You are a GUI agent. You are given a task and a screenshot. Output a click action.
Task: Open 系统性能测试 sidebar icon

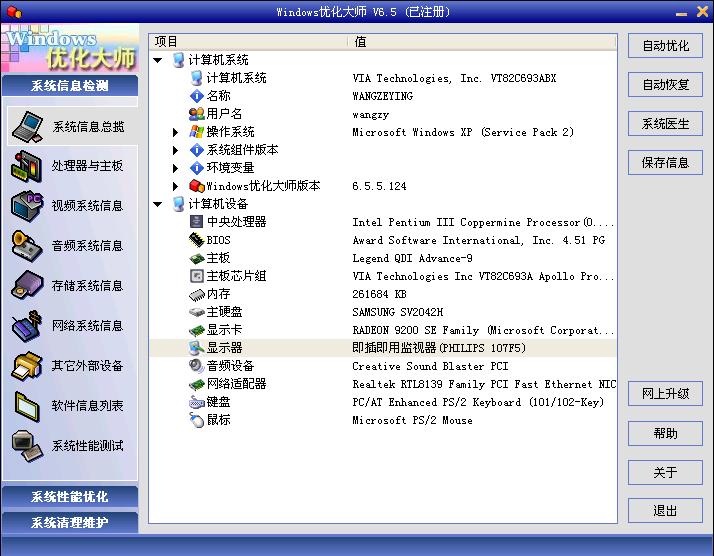27,445
